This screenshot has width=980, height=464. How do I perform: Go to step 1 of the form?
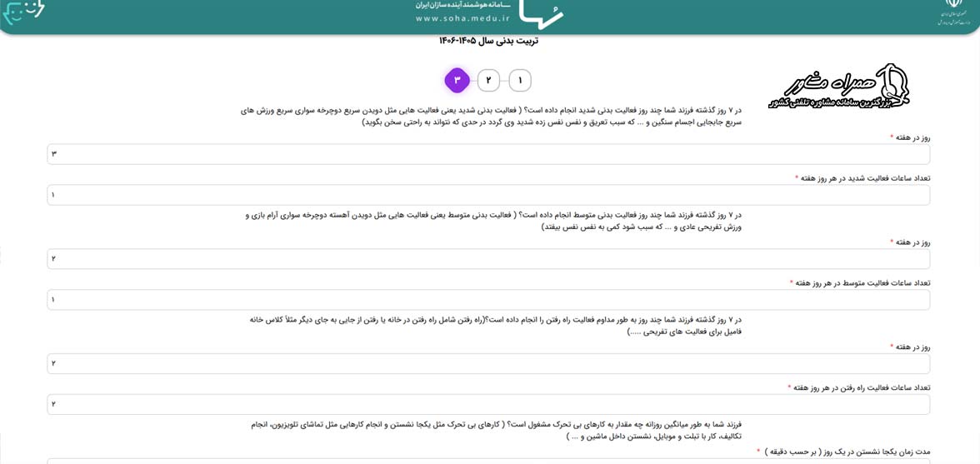pyautogui.click(x=520, y=80)
